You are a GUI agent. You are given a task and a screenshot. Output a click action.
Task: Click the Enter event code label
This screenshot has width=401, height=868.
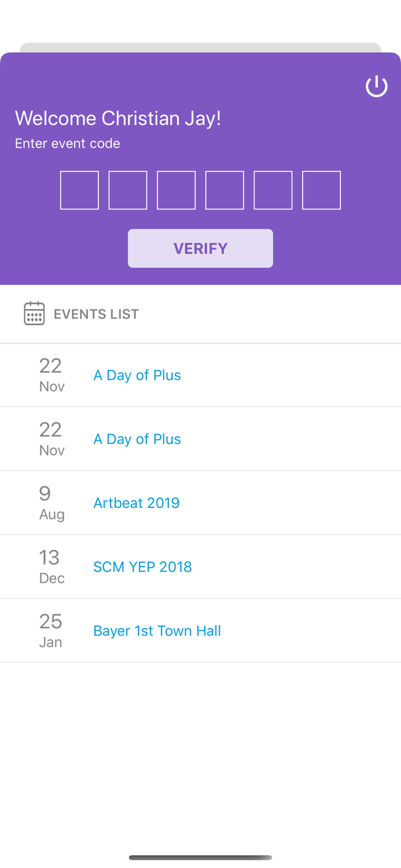pos(67,143)
